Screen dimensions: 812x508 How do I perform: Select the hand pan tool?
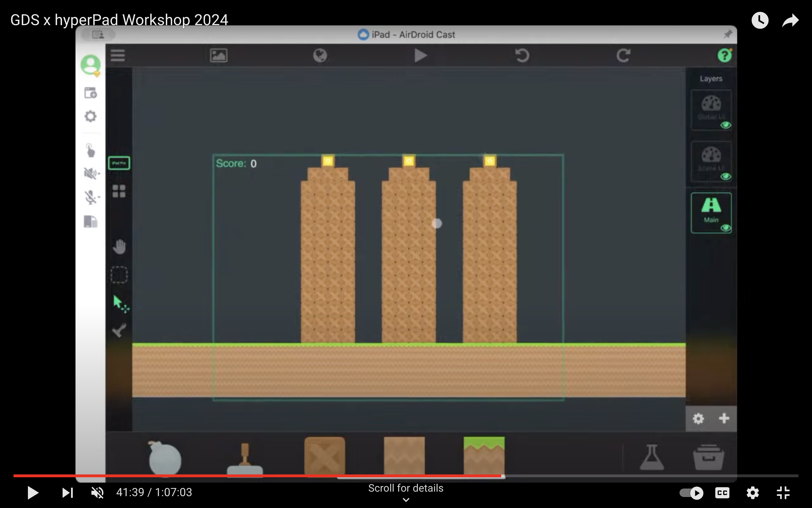119,247
